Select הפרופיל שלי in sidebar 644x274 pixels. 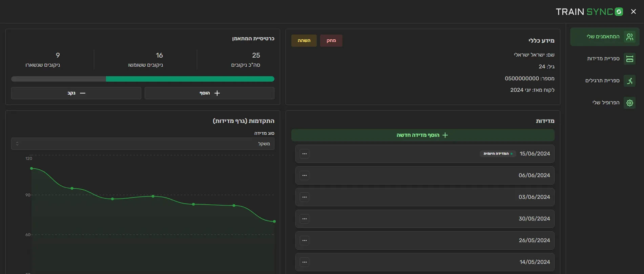605,103
